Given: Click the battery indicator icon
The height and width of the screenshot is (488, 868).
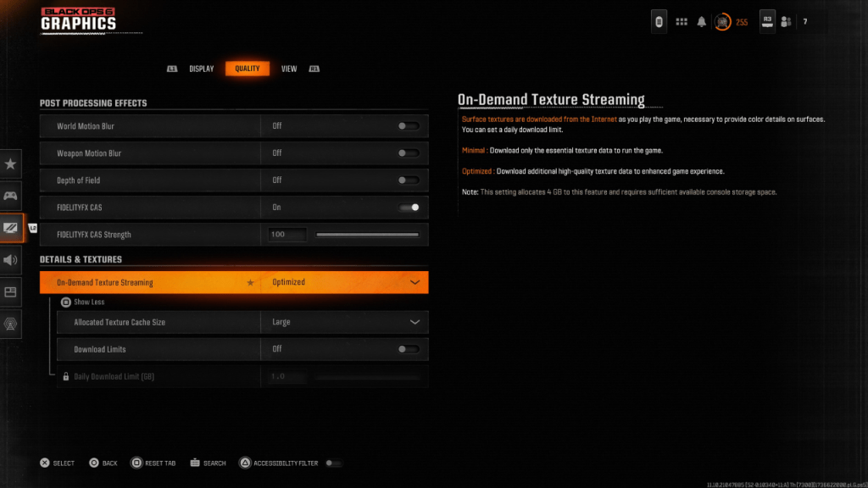Looking at the screenshot, I should [x=659, y=20].
